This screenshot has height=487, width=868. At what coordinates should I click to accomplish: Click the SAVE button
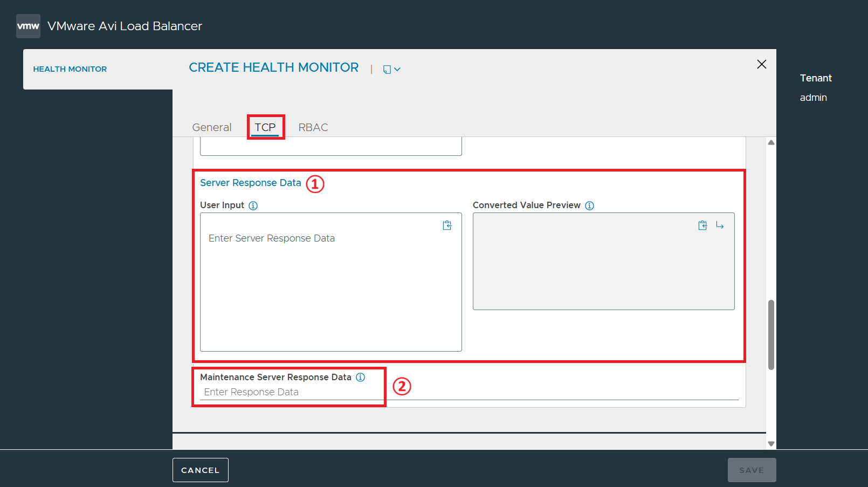tap(752, 470)
